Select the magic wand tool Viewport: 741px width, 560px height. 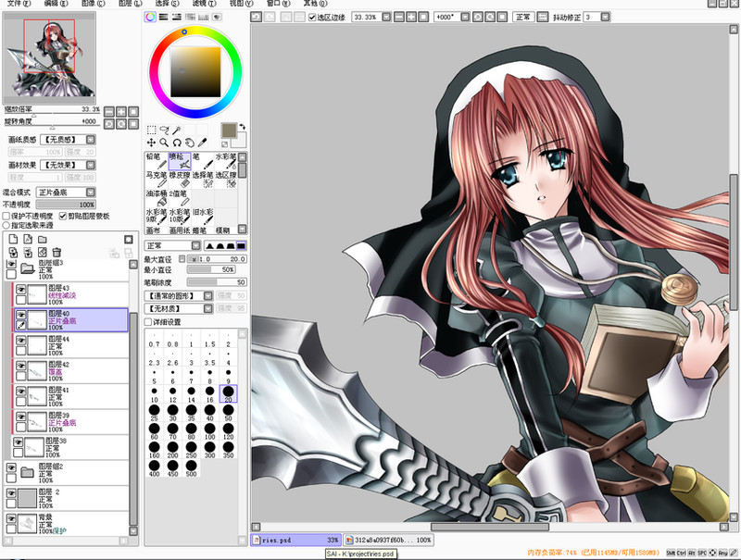(x=177, y=130)
